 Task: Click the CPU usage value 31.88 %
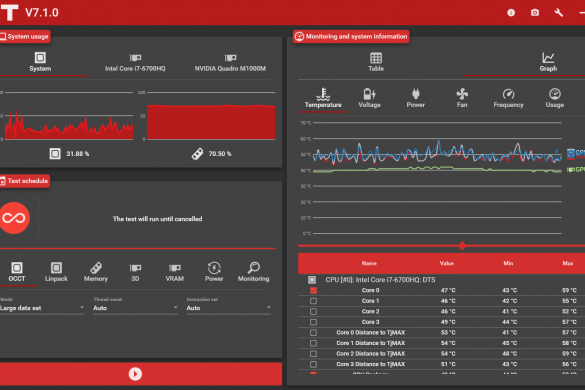pyautogui.click(x=78, y=154)
